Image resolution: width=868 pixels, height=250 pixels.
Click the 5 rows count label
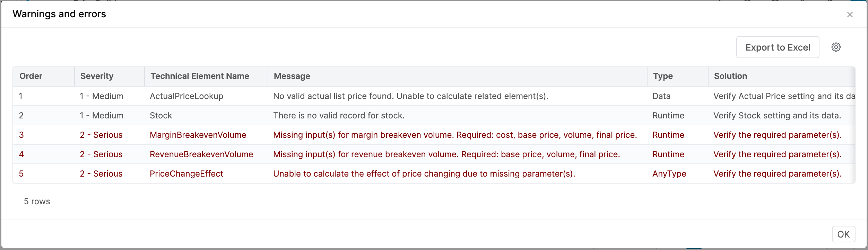(37, 202)
